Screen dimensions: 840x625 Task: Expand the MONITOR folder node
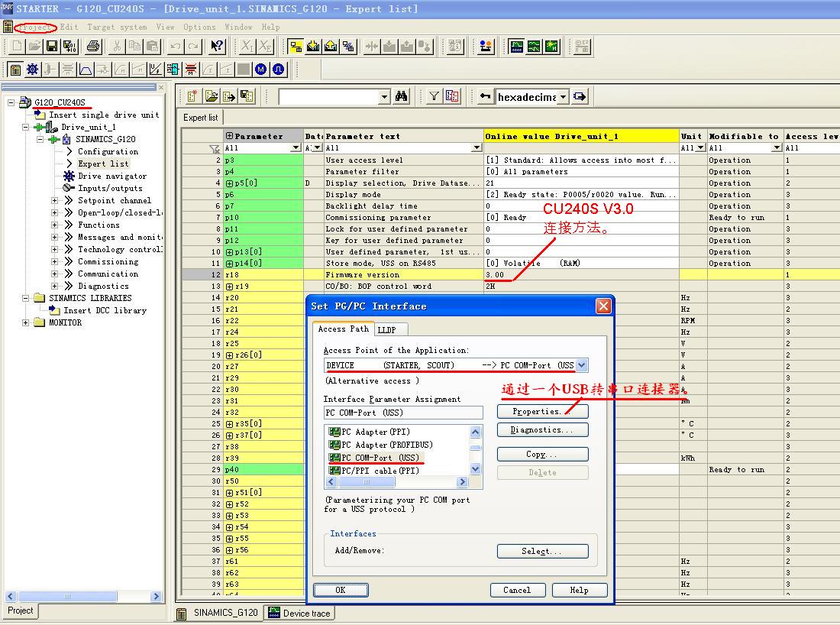tap(25, 322)
